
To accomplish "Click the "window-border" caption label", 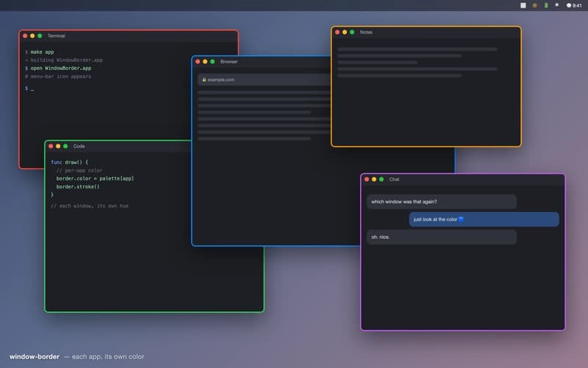I will coord(35,357).
